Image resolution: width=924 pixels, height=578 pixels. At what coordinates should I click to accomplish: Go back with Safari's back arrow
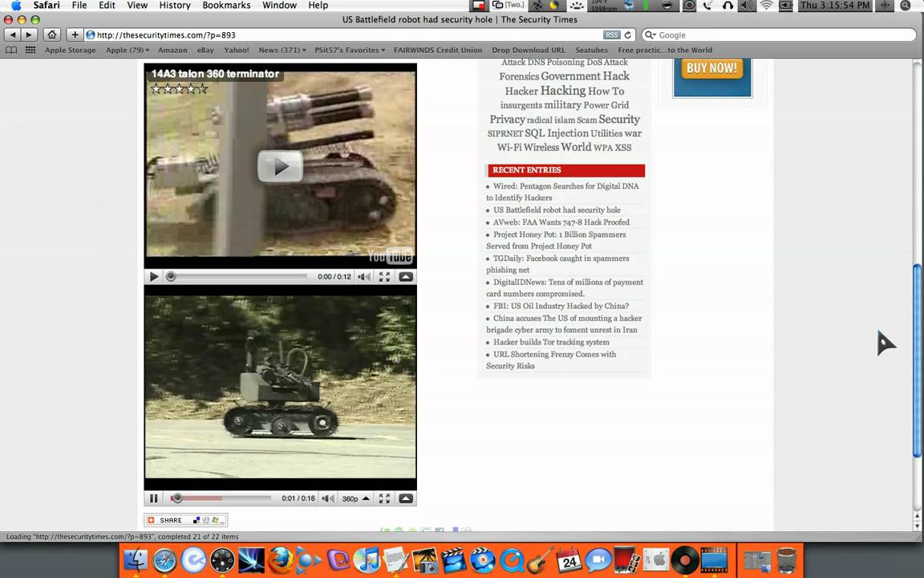[x=13, y=35]
